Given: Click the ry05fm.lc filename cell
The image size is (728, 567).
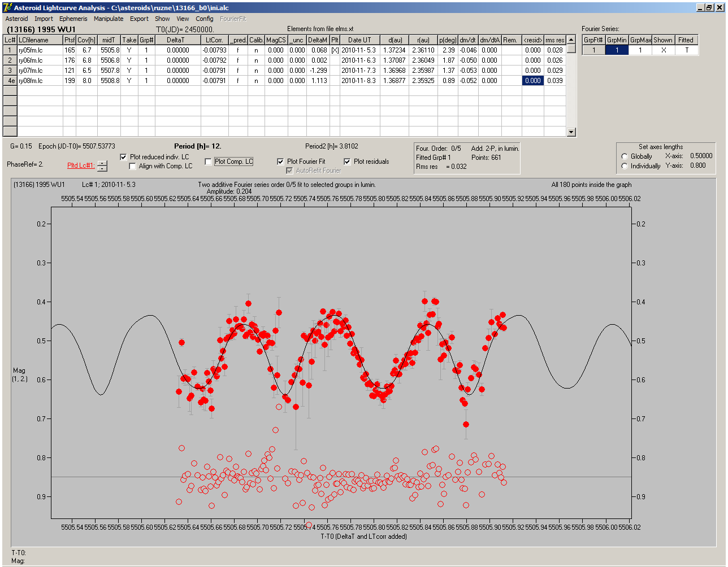Looking at the screenshot, I should 40,50.
